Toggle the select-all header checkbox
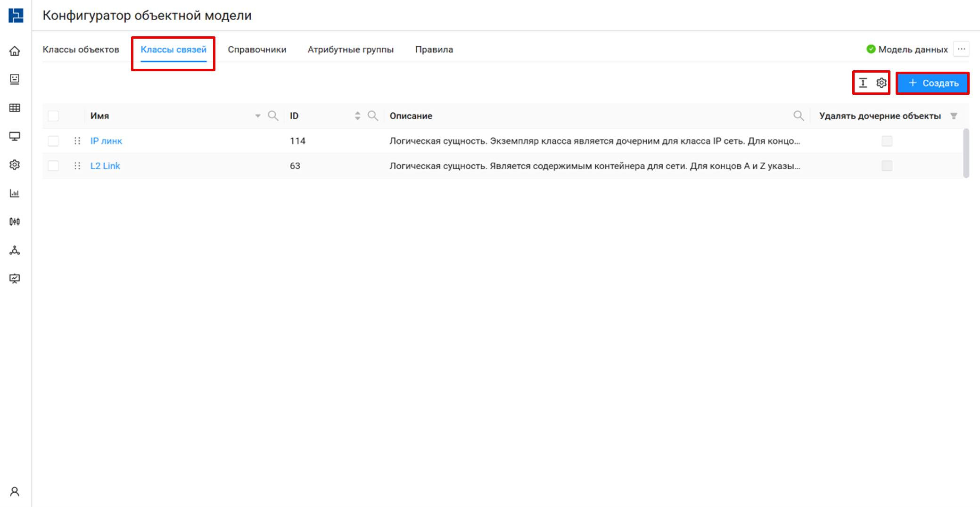980x507 pixels. point(54,116)
